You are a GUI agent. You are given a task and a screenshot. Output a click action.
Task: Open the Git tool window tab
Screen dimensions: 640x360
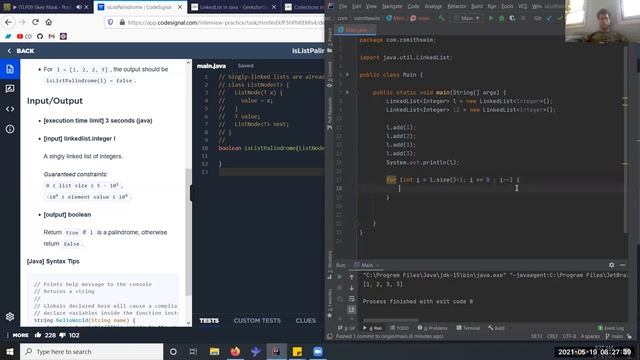(x=347, y=328)
